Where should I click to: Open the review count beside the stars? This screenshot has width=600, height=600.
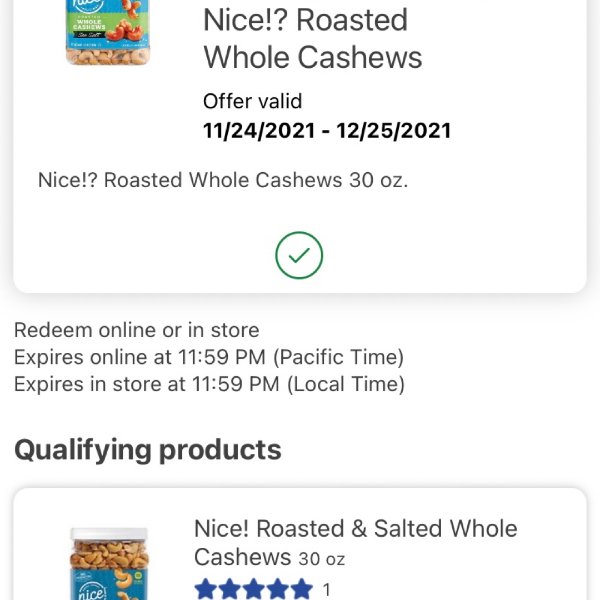(x=326, y=590)
